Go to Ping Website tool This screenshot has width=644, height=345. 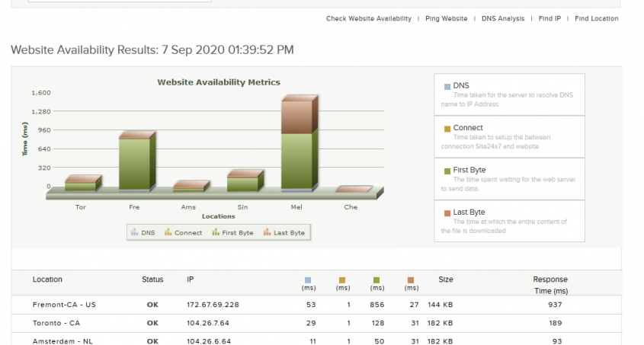click(446, 18)
